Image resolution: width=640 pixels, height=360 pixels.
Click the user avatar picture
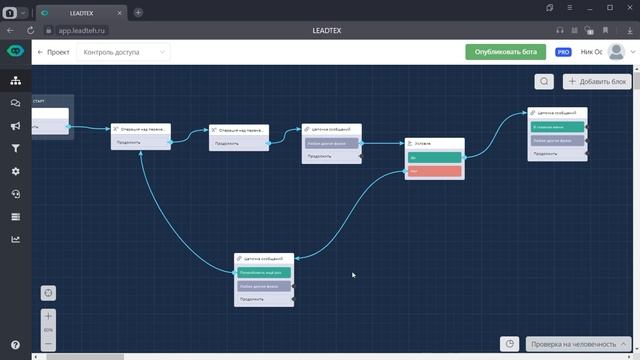click(x=616, y=52)
